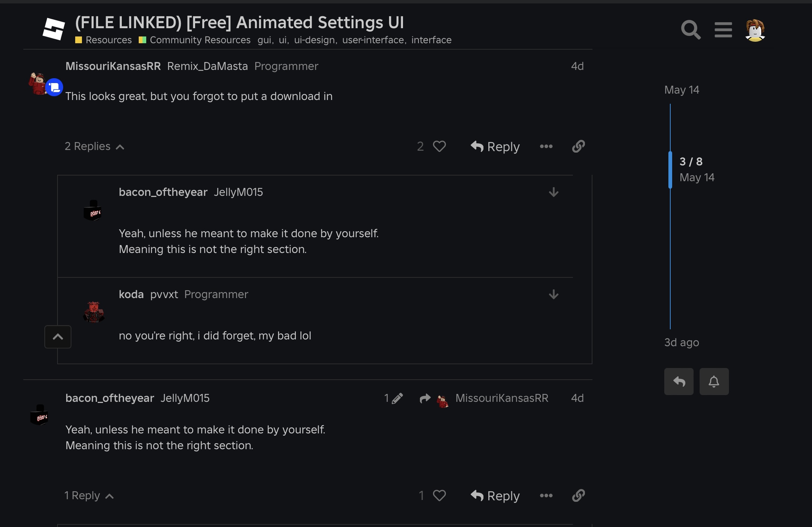Open the forum search magnifier icon
812x527 pixels.
tap(691, 30)
